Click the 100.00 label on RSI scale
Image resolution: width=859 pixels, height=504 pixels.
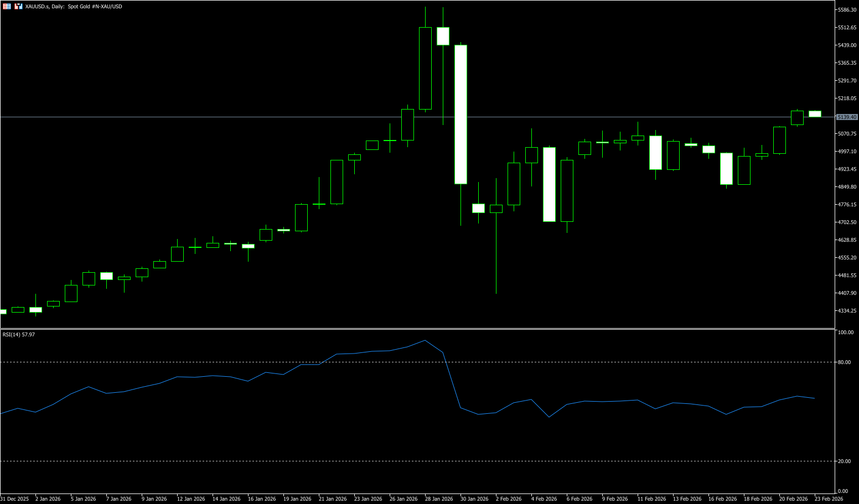click(845, 332)
